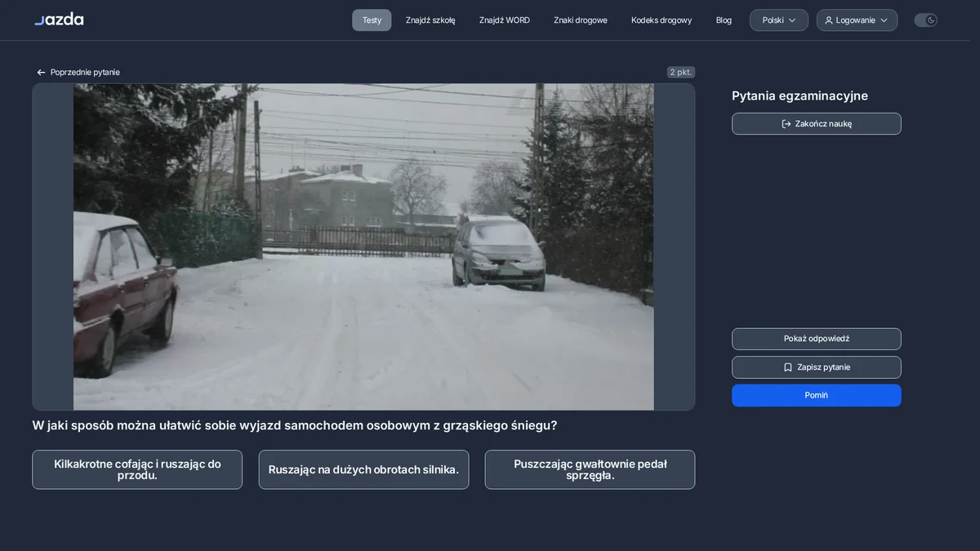Toggle the dark mode switch
Image resolution: width=980 pixels, height=551 pixels.
click(925, 20)
